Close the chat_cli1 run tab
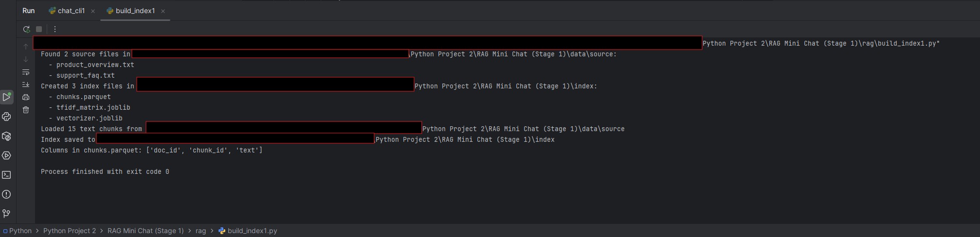This screenshot has width=980, height=237. click(x=93, y=11)
